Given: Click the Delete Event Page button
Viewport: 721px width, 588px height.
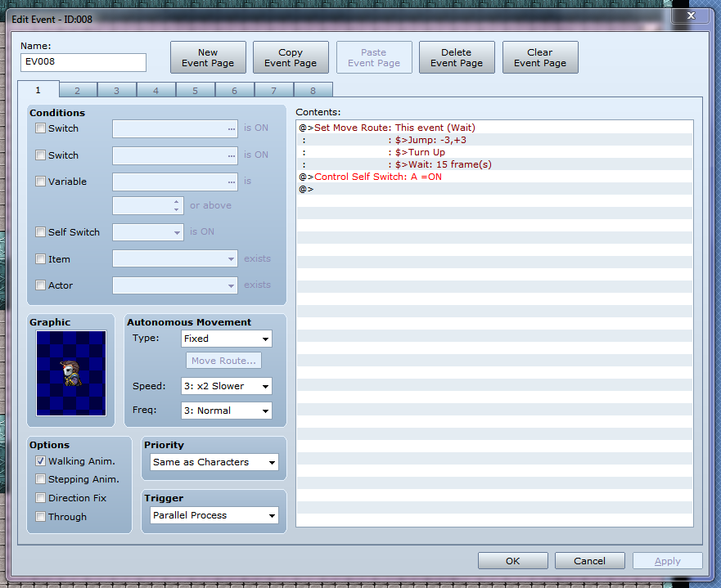Looking at the screenshot, I should pyautogui.click(x=457, y=57).
